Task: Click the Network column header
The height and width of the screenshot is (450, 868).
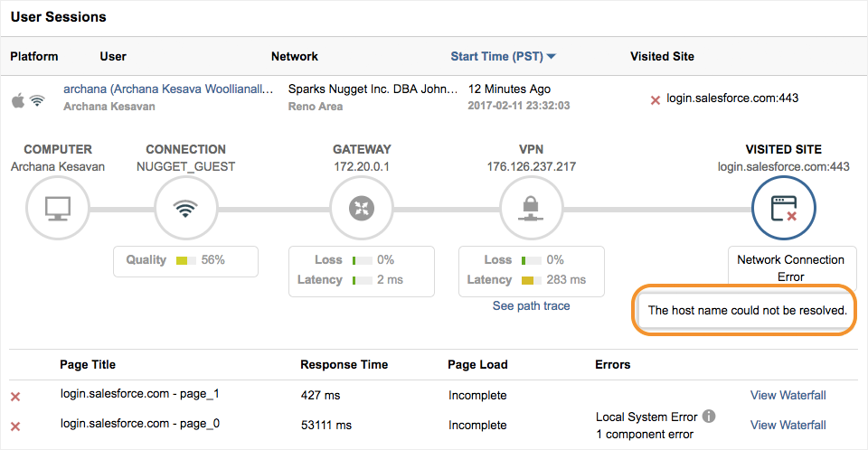Action: [x=295, y=56]
